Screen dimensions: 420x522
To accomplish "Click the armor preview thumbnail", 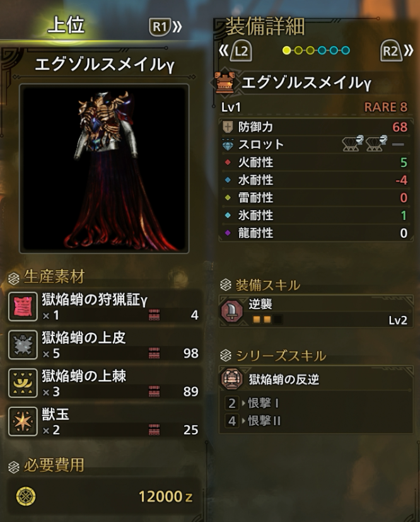I will [x=104, y=168].
